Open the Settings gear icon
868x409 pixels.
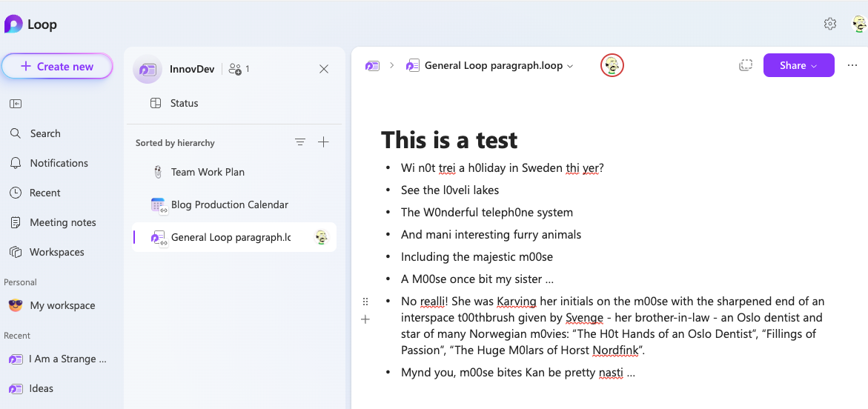830,24
